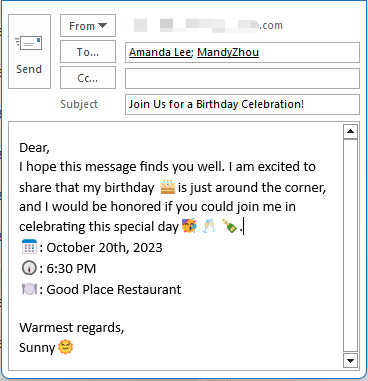This screenshot has width=368, height=381.
Task: Place cursor after 'Dear,' in the message
Action: 50,147
